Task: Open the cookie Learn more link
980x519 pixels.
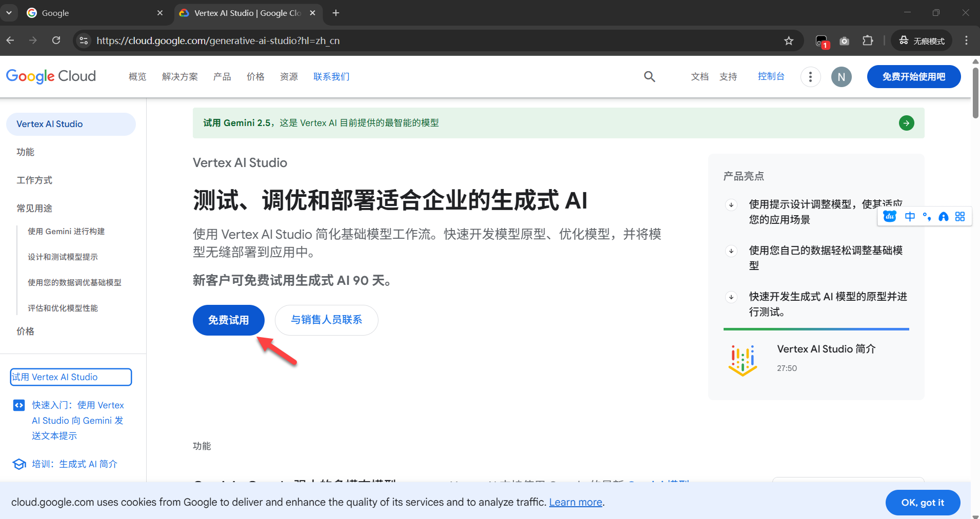Action: (575, 502)
